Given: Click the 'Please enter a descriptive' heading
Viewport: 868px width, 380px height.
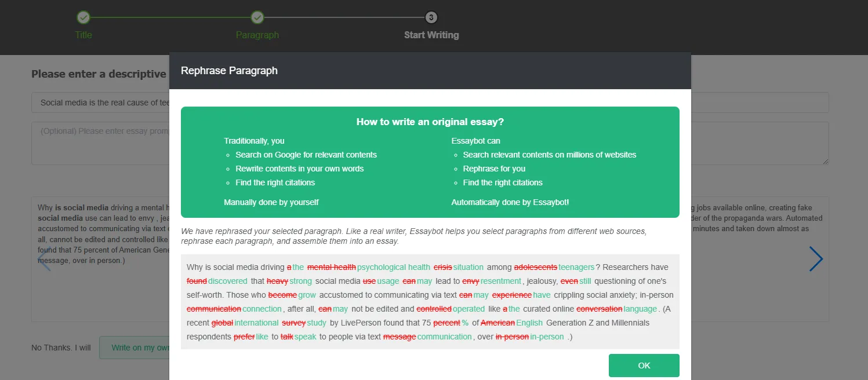Looking at the screenshot, I should coord(99,74).
